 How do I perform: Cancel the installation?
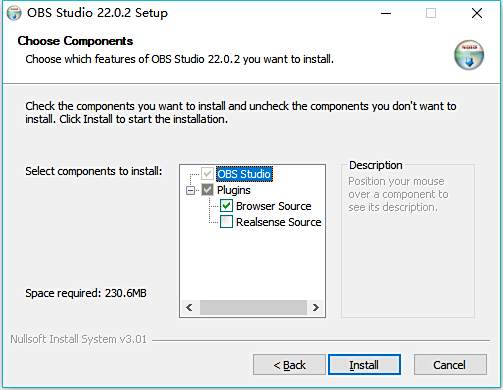[x=450, y=365]
